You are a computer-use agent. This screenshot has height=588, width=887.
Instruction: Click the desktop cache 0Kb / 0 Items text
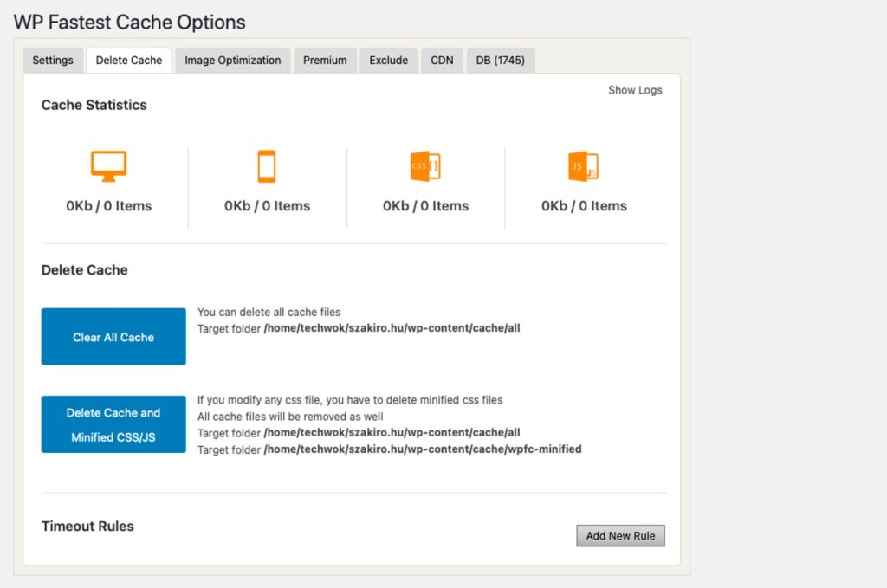108,206
